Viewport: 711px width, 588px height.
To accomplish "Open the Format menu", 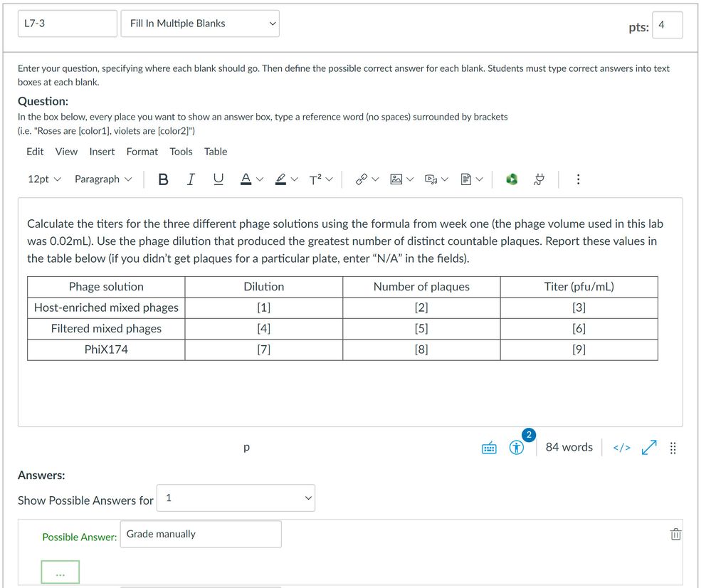I will click(x=142, y=152).
